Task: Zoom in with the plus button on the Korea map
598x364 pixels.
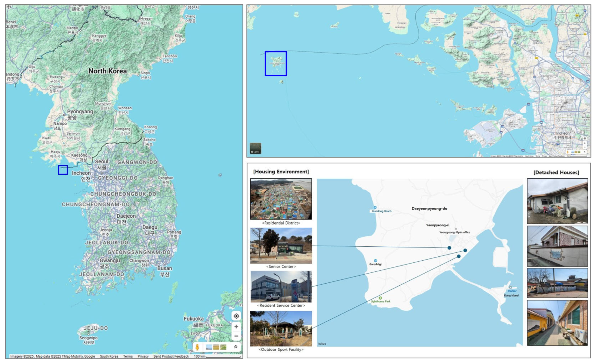Action: (x=236, y=327)
